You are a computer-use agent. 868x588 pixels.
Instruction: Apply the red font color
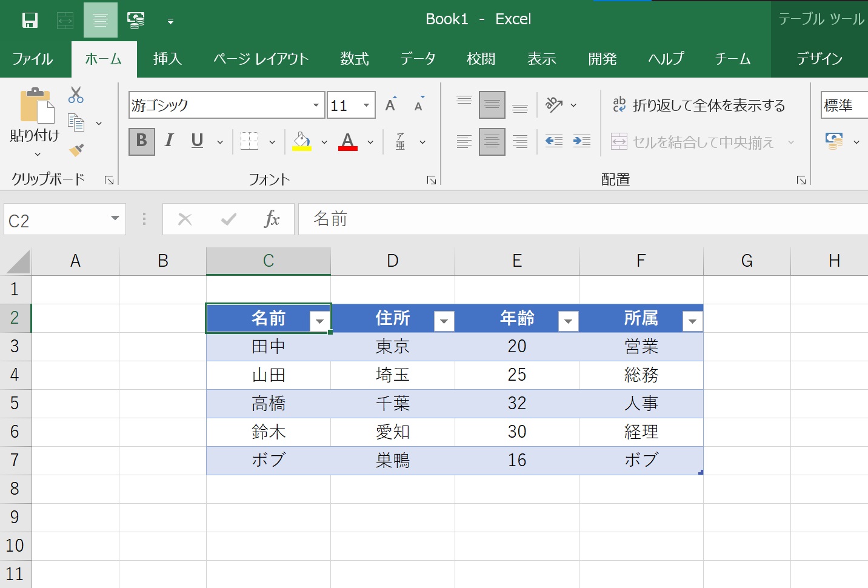[347, 141]
